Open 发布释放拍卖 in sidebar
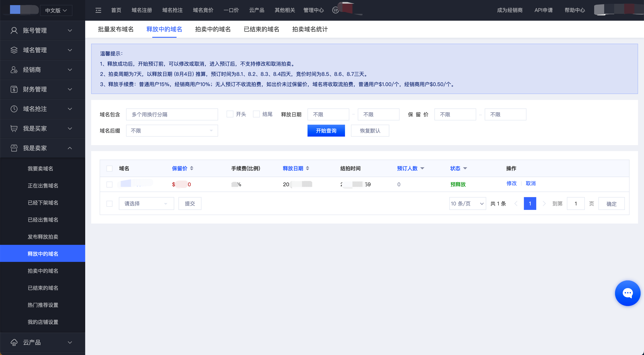 pyautogui.click(x=43, y=237)
